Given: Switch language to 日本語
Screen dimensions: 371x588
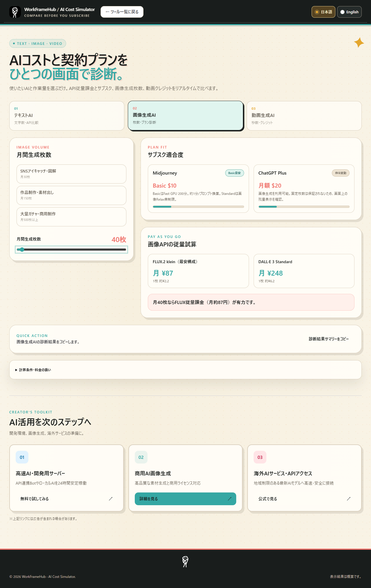Looking at the screenshot, I should [x=323, y=12].
